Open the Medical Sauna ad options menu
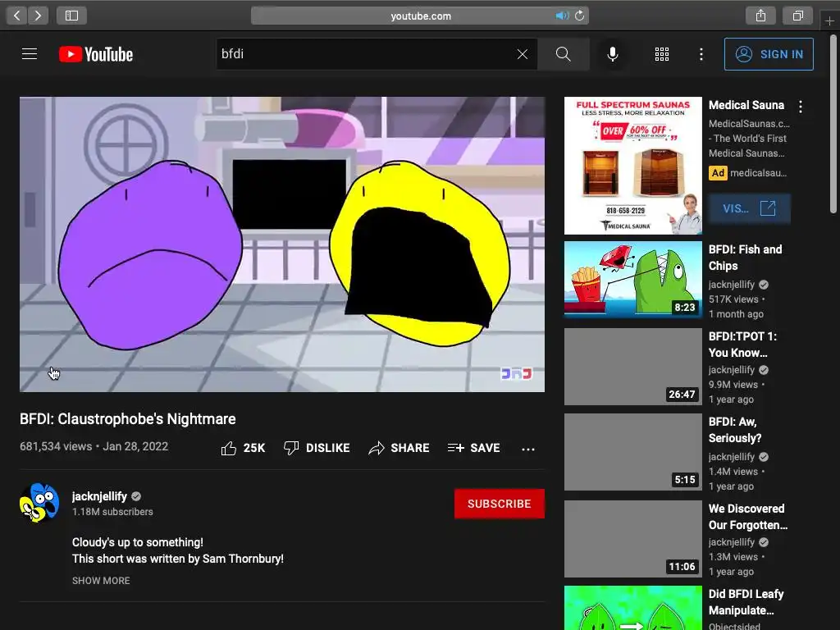Image resolution: width=840 pixels, height=630 pixels. (801, 107)
